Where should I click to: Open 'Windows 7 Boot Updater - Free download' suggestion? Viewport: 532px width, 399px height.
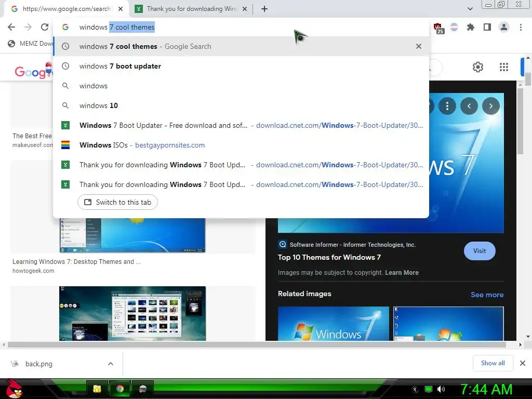241,125
